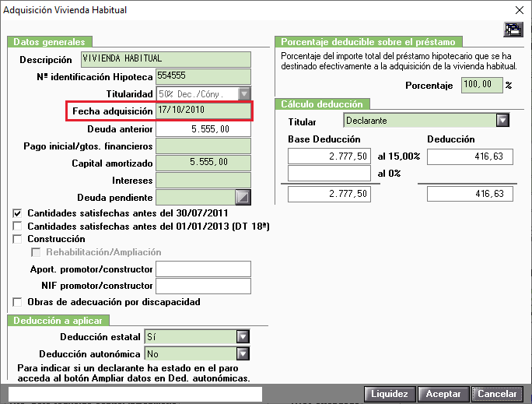Close the Adquisición Vivienda Habitual dialog
Screen dimensions: 532x404
point(519,10)
